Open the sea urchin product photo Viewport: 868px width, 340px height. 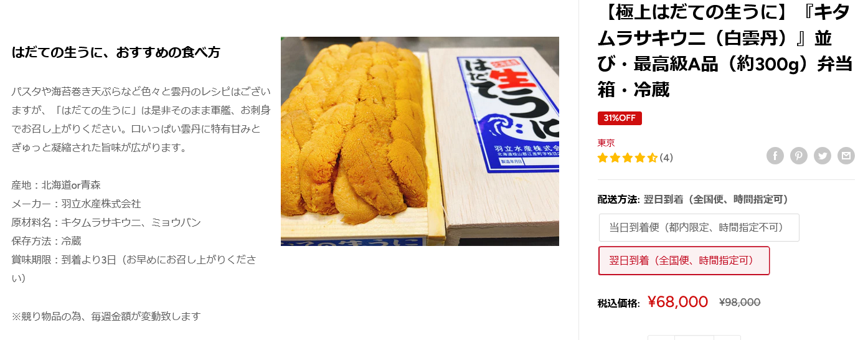[420, 141]
